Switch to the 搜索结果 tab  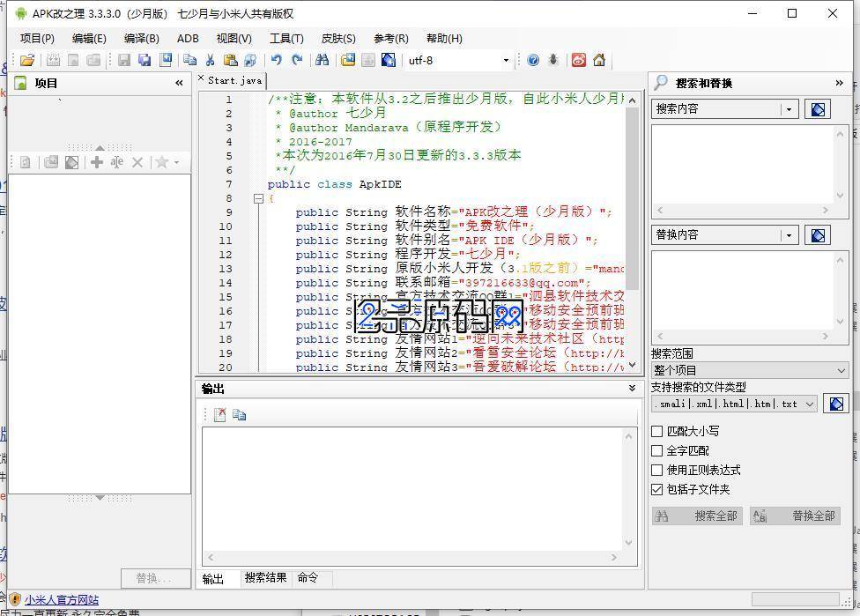(x=265, y=577)
